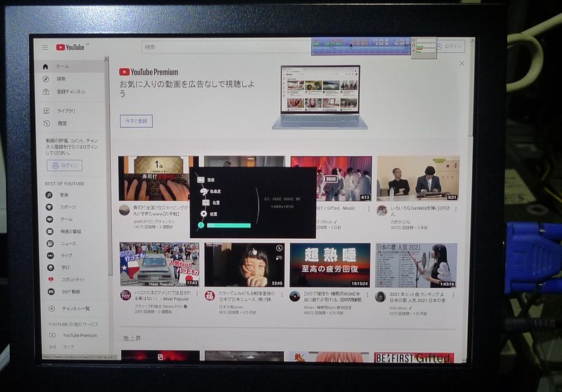
Task: Click the sidebar login (ログイン) button
Action: coord(65,166)
